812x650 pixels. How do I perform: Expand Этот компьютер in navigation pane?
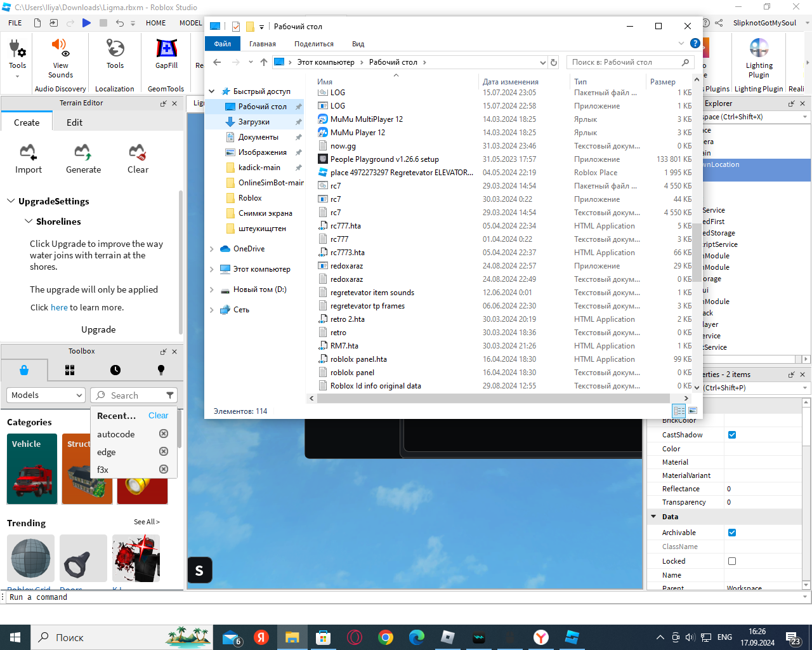click(212, 269)
